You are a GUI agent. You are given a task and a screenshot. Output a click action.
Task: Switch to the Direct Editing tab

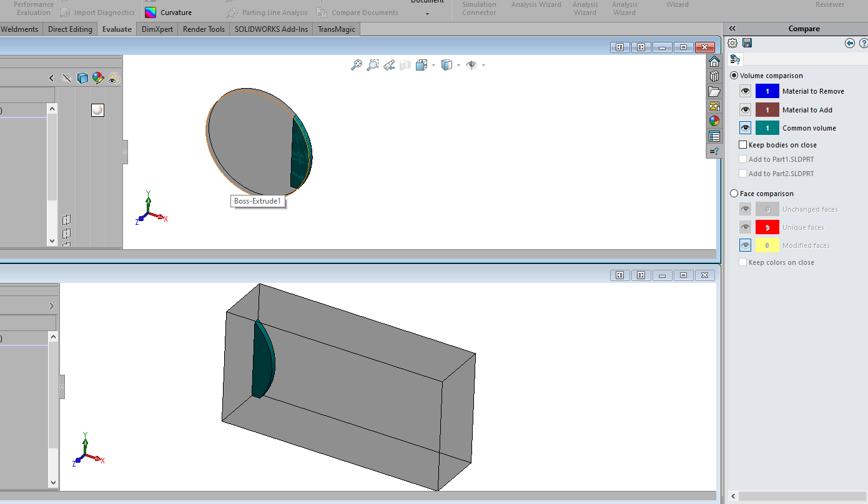click(70, 29)
